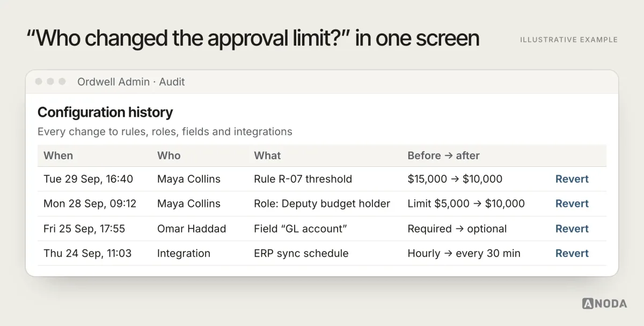Click the "ERP sync schedule" cell
The width and height of the screenshot is (644, 326).
pyautogui.click(x=301, y=253)
